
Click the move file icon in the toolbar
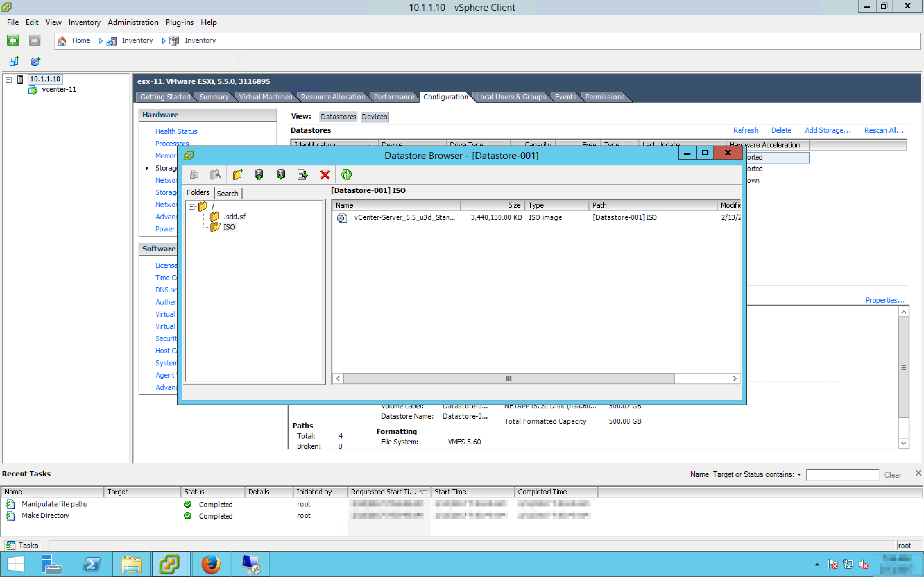tap(303, 174)
